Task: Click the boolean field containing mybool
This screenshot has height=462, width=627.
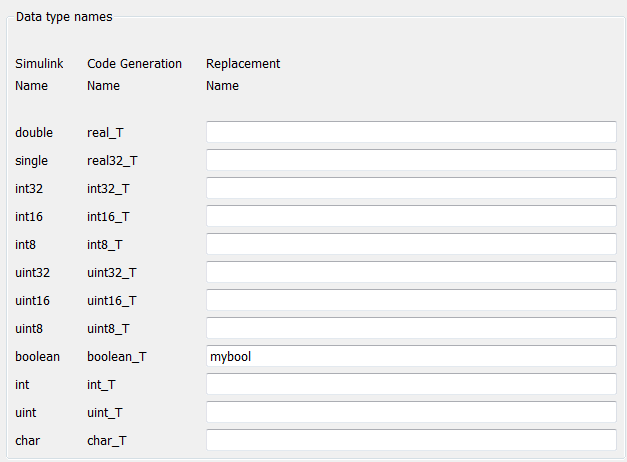Action: [x=411, y=356]
